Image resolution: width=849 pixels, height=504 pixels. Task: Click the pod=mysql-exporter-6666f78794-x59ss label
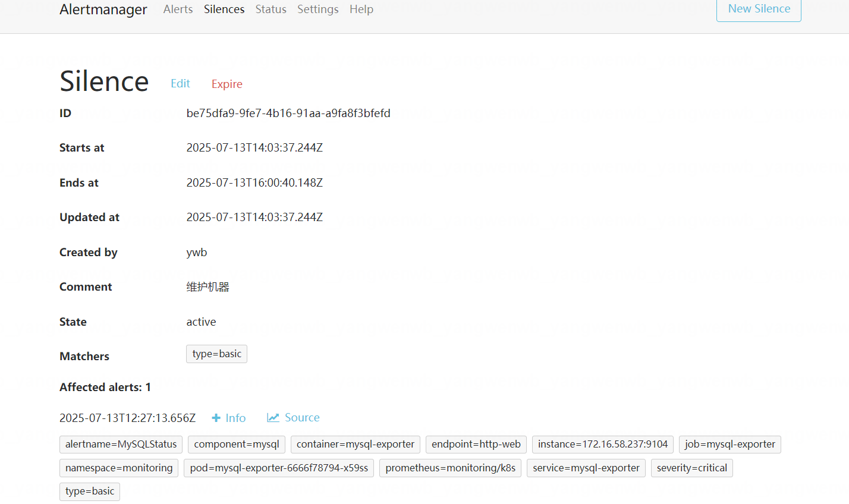[279, 468]
